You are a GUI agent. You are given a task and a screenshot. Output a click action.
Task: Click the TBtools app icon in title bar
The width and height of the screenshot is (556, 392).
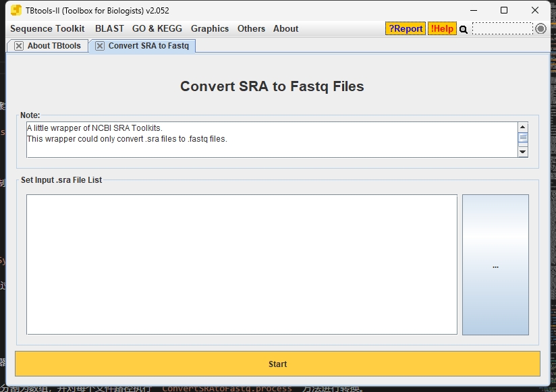click(16, 10)
